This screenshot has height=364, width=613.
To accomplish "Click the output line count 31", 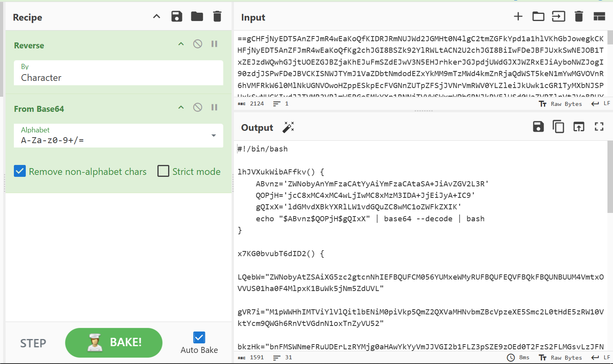I will point(289,357).
